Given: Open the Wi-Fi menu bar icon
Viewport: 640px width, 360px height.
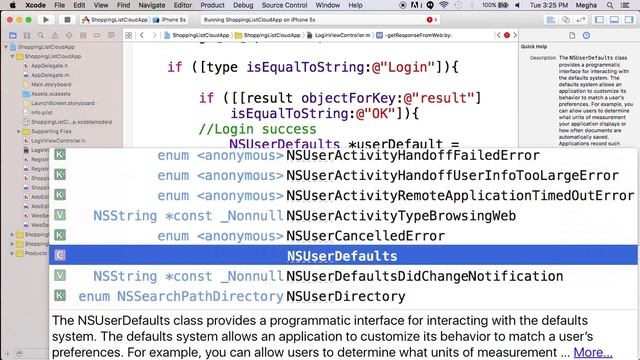Looking at the screenshot, I should (x=444, y=5).
